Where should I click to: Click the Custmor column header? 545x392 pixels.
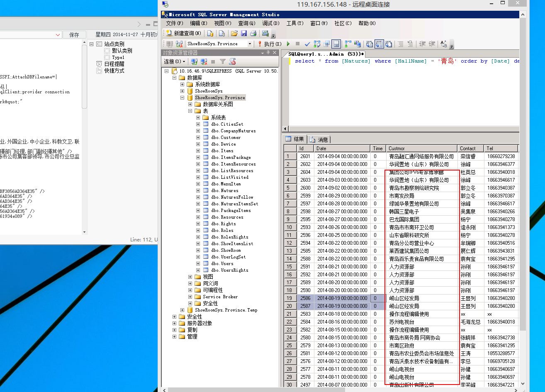pos(422,148)
